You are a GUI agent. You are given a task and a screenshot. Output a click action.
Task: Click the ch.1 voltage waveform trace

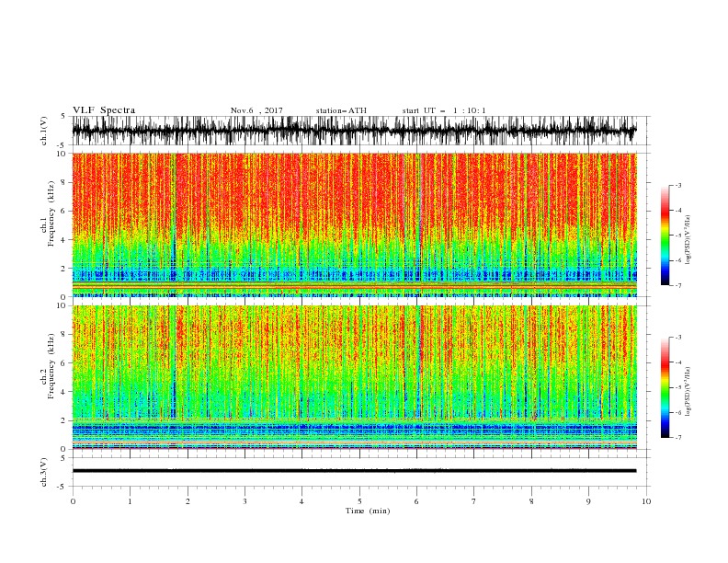354,131
